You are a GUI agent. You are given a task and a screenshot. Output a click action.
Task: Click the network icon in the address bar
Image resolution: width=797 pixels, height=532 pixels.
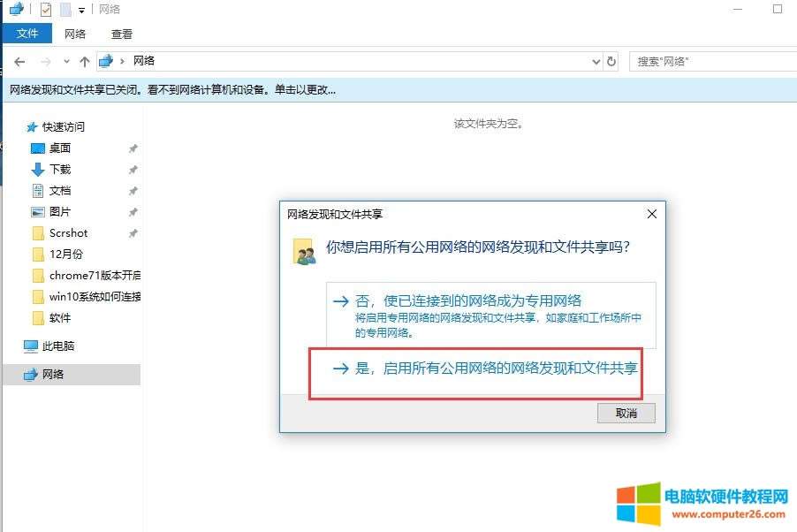pos(106,61)
